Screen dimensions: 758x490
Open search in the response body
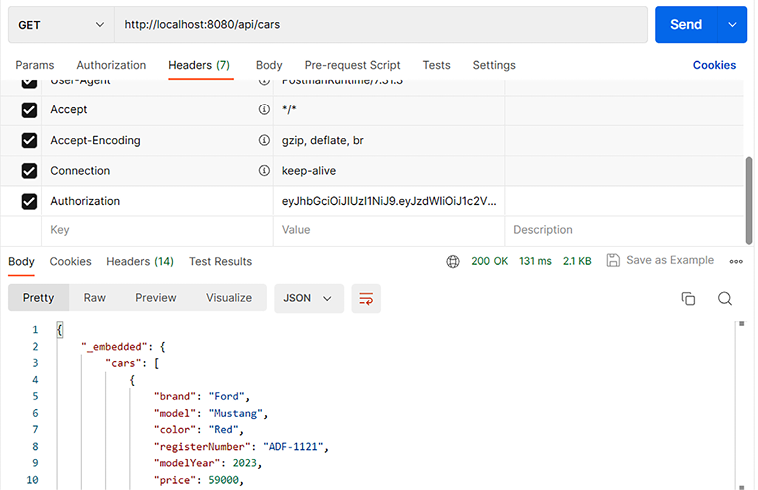point(725,298)
